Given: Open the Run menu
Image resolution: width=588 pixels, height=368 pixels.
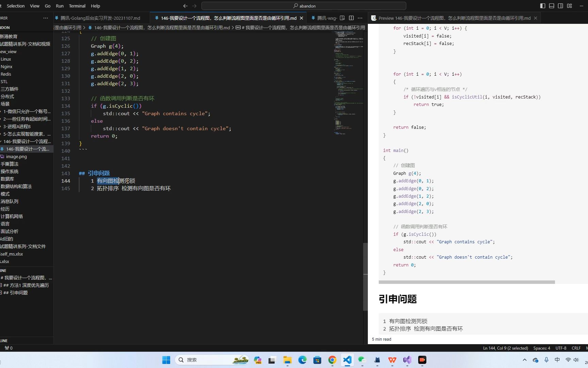Looking at the screenshot, I should coord(60,6).
